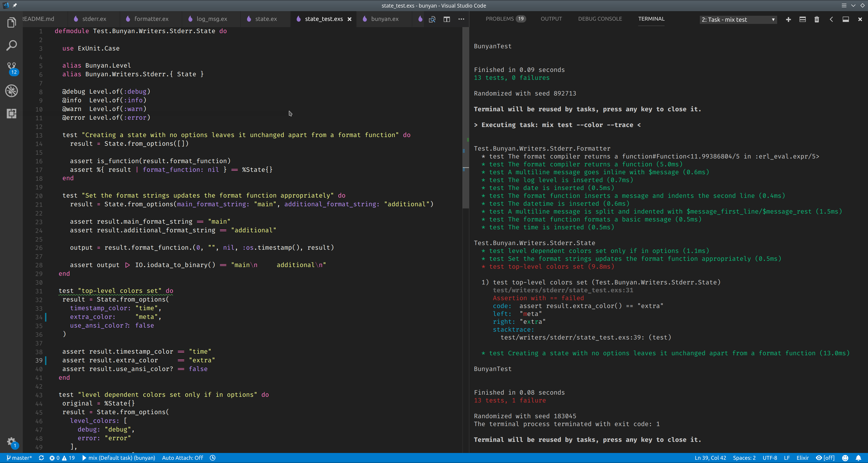Select Elixir language mode in status bar

click(802, 458)
